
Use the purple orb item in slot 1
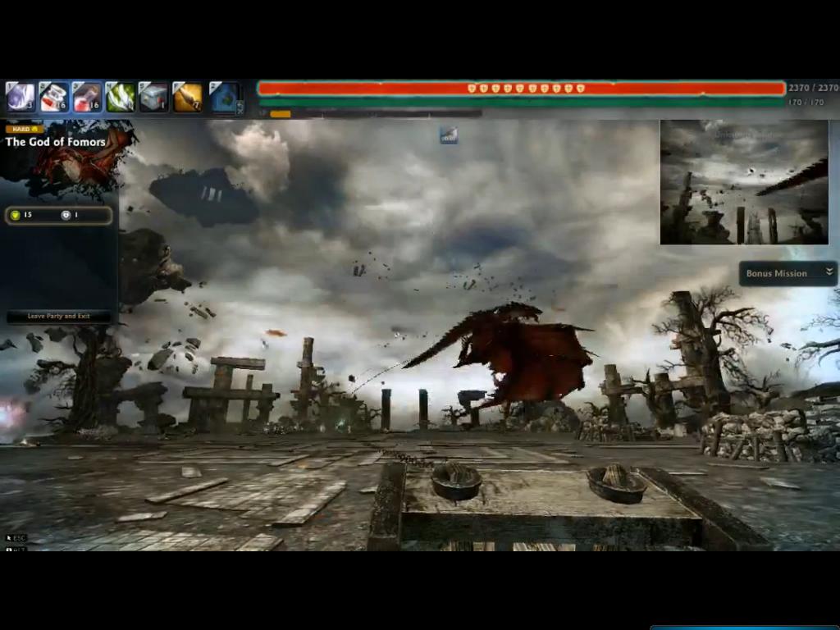pos(21,97)
